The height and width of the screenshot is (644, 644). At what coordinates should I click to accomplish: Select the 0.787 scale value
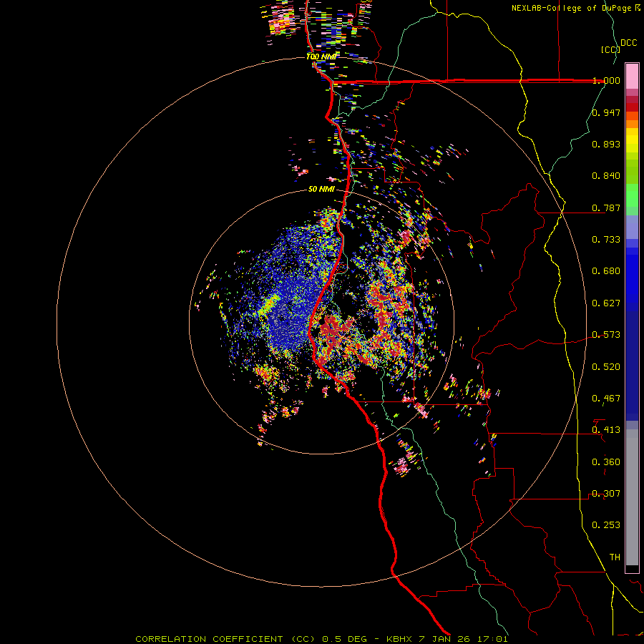pyautogui.click(x=606, y=208)
